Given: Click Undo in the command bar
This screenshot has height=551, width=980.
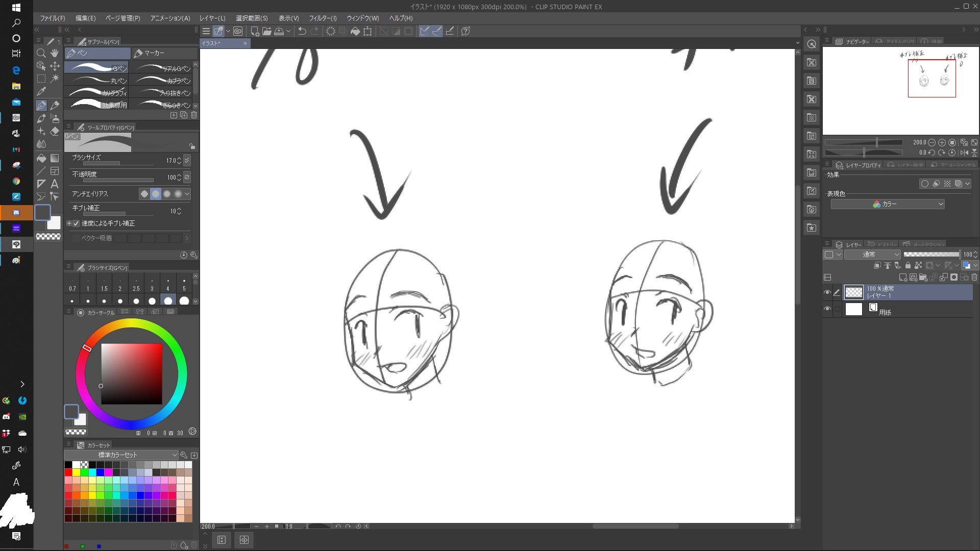Looking at the screenshot, I should pos(302,31).
